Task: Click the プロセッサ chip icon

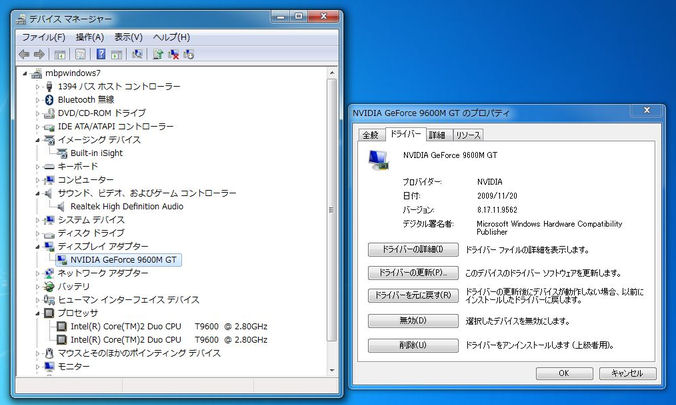Action: [49, 313]
